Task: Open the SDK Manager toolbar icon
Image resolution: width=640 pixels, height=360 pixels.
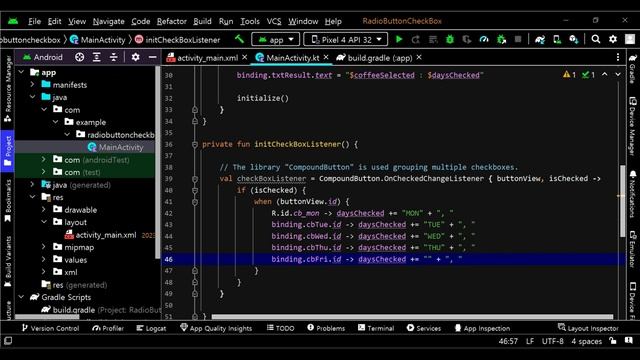Action: pos(574,39)
